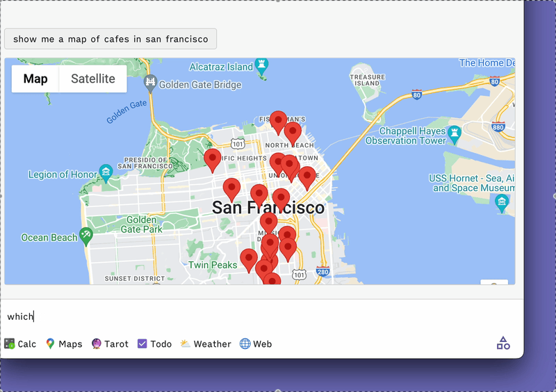
Task: Click the Interstate 280 shield
Action: tap(322, 271)
